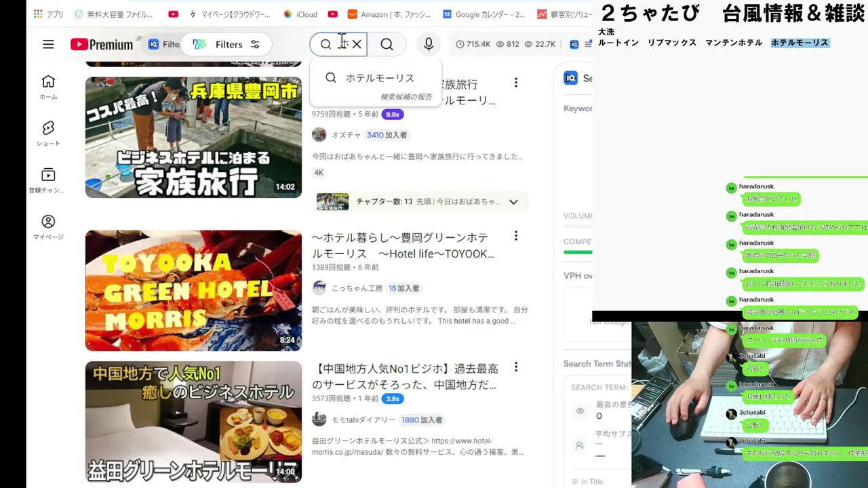Visit the こっちゃん工房 channel link
Image resolution: width=868 pixels, height=488 pixels.
357,288
